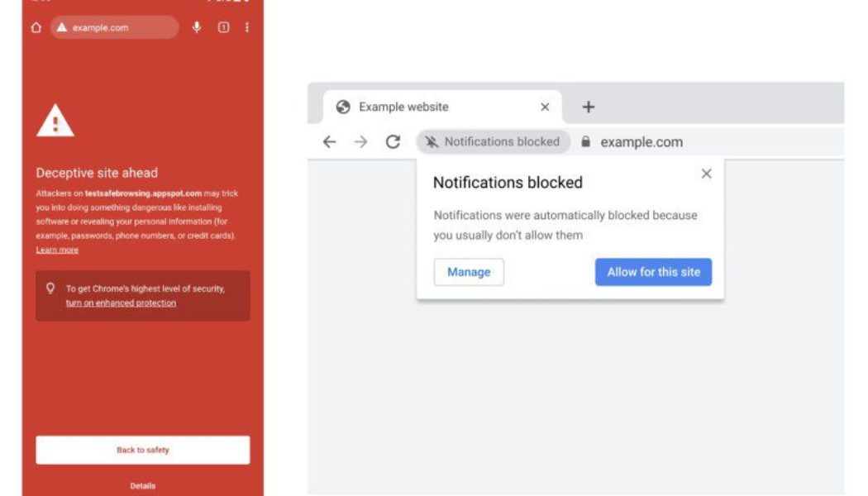Expand the Details section of the warning
Screen dimensions: 868x496
(x=142, y=486)
